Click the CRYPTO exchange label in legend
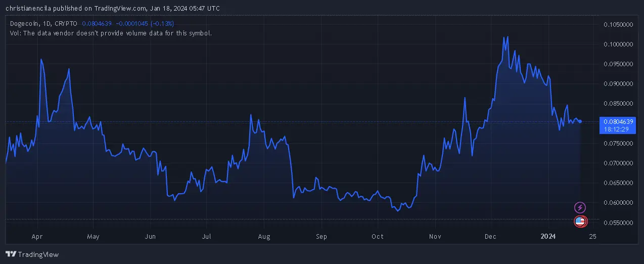This screenshot has width=644, height=264. [x=67, y=24]
